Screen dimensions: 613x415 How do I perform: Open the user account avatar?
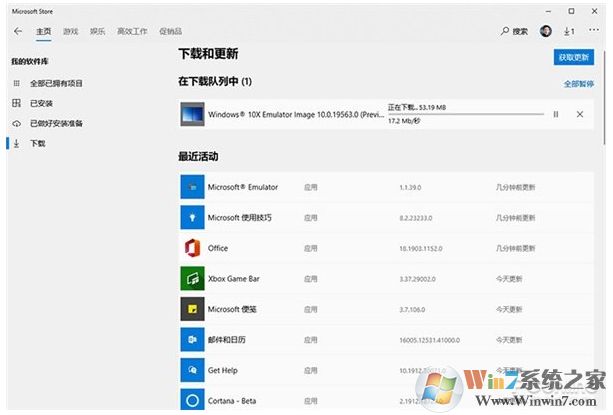tap(546, 31)
